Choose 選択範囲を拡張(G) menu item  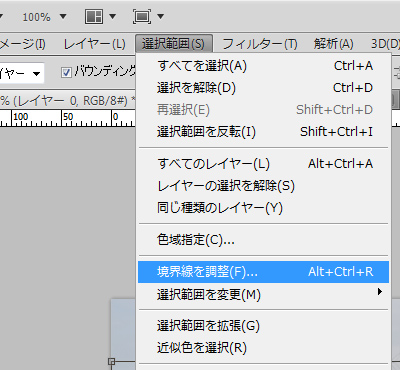[263, 326]
